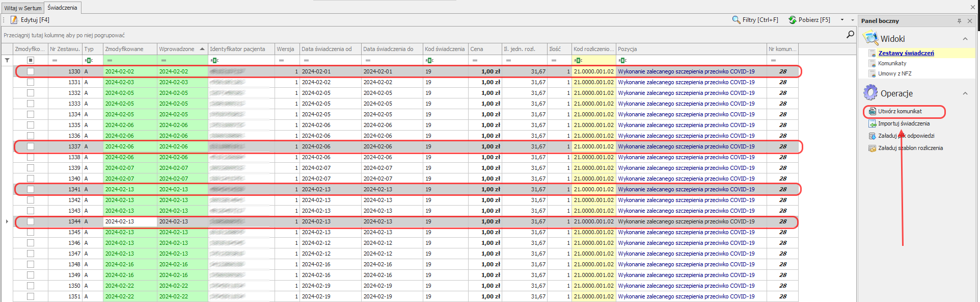
Task: Collapse the Widoki section
Action: [965, 39]
